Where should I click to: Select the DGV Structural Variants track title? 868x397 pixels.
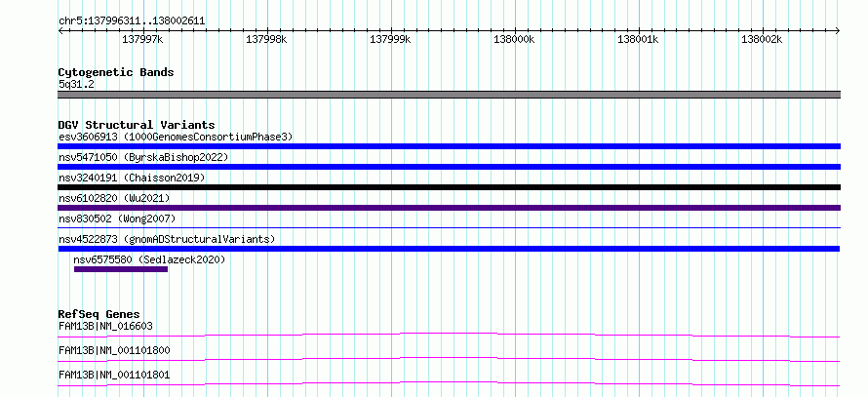point(137,125)
